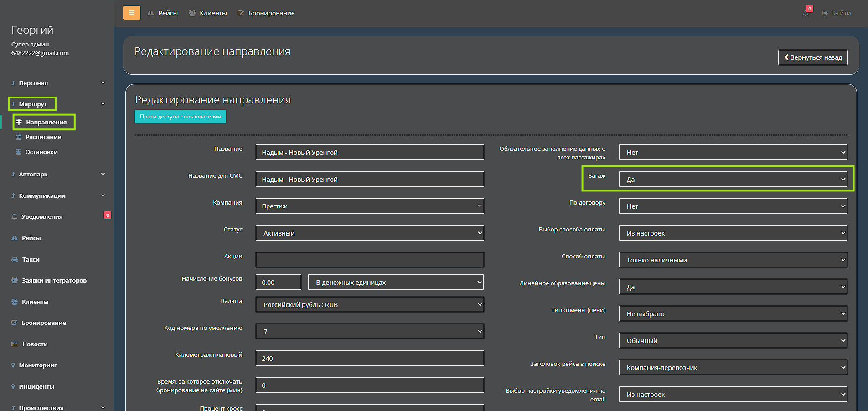Open Рейсы in the top navigation

pyautogui.click(x=163, y=13)
